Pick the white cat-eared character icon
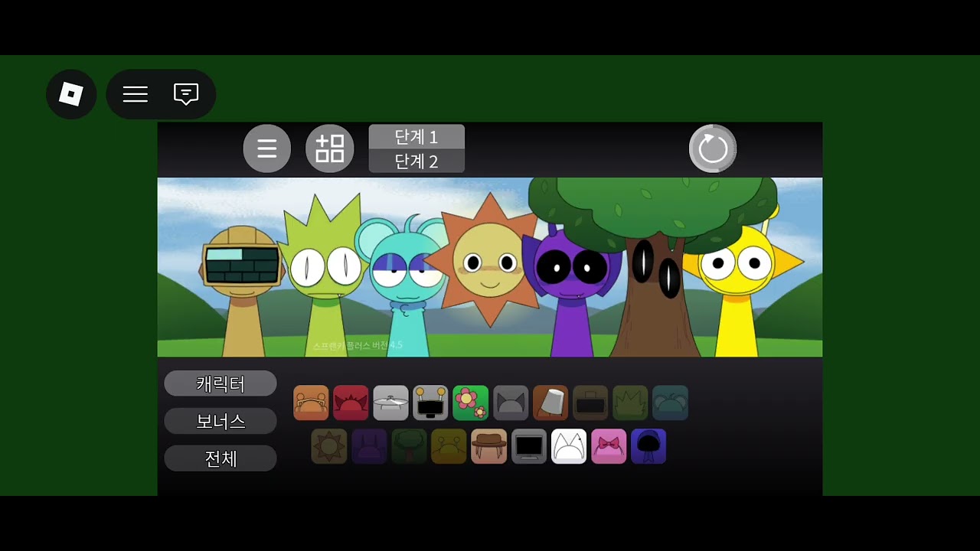Screen dimensions: 980x551 click(x=569, y=446)
